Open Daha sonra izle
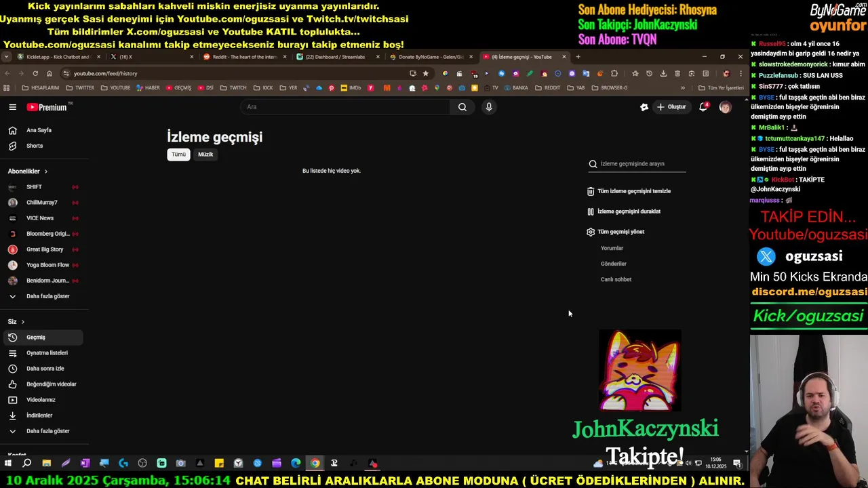This screenshot has width=868, height=488. pos(43,369)
